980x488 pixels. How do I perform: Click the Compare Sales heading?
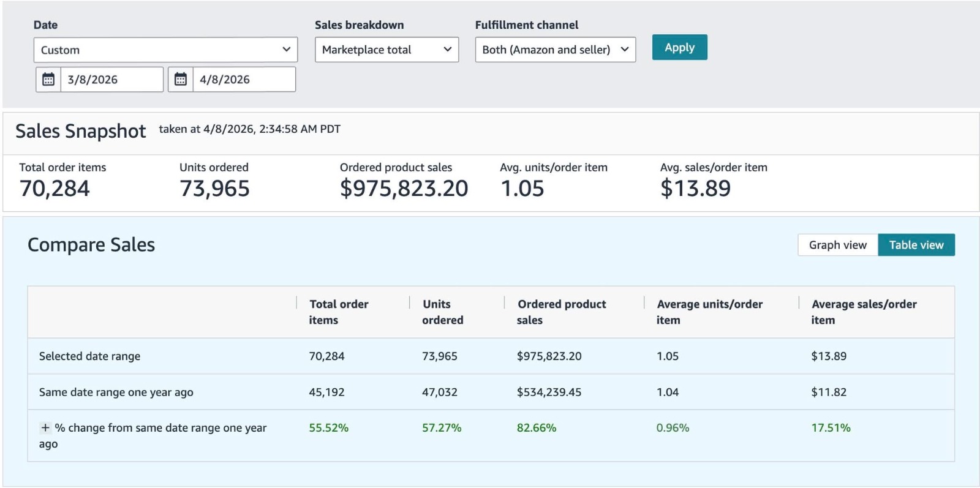tap(91, 245)
